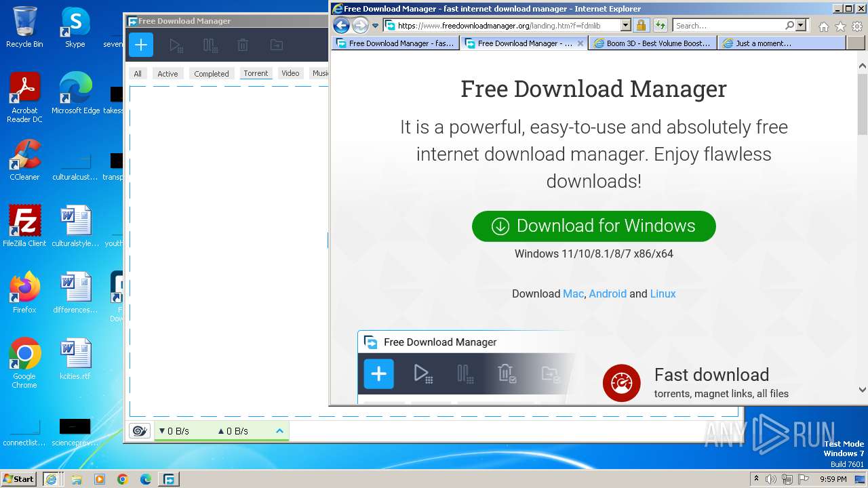
Task: Click the Home icon in Internet Explorer
Action: pos(823,26)
